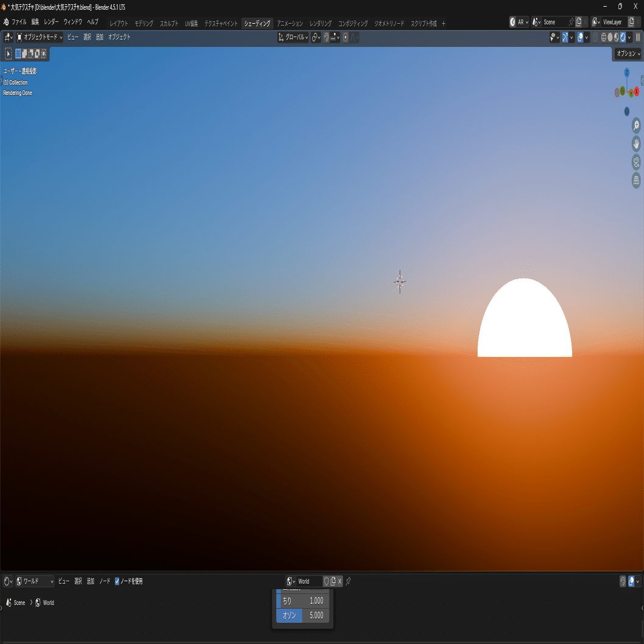Adjust オゾン value slider
The width and height of the screenshot is (644, 644).
click(303, 615)
